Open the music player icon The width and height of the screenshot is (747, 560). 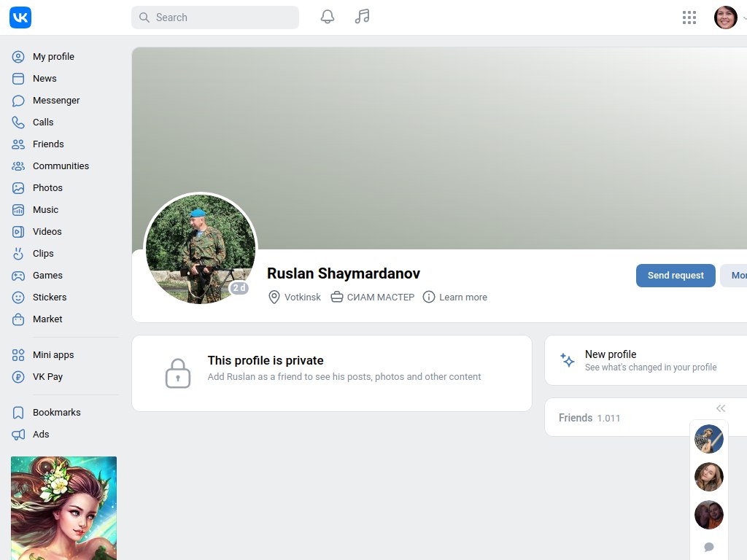[x=362, y=17]
